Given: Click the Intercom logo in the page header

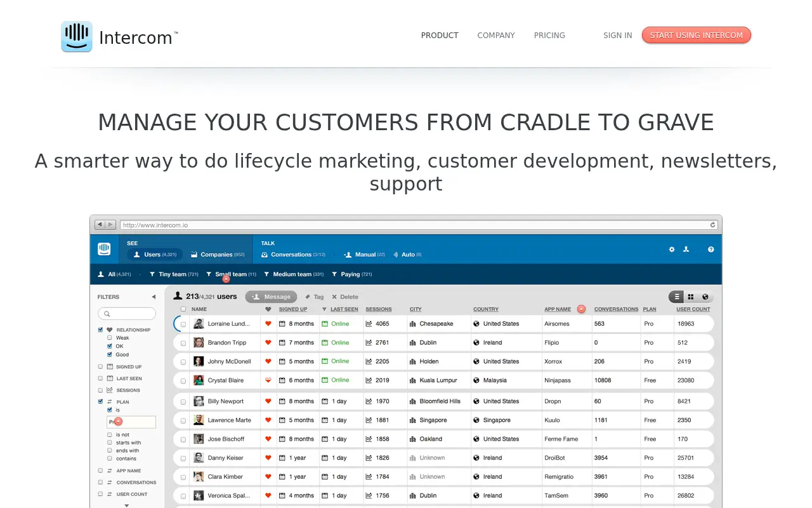Looking at the screenshot, I should [119, 37].
